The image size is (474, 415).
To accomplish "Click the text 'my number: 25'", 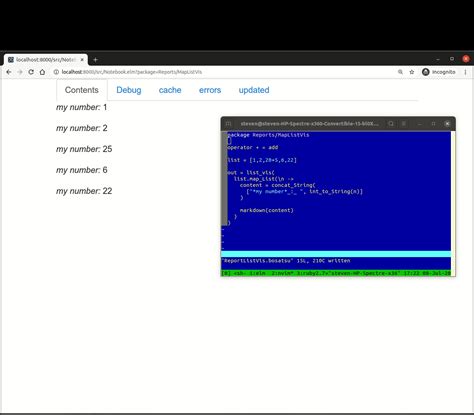I will tap(84, 149).
